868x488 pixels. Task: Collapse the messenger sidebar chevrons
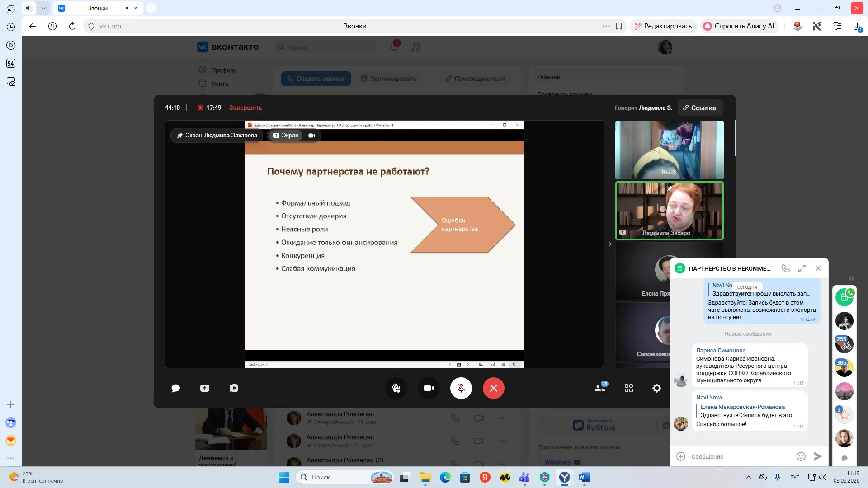click(852, 278)
